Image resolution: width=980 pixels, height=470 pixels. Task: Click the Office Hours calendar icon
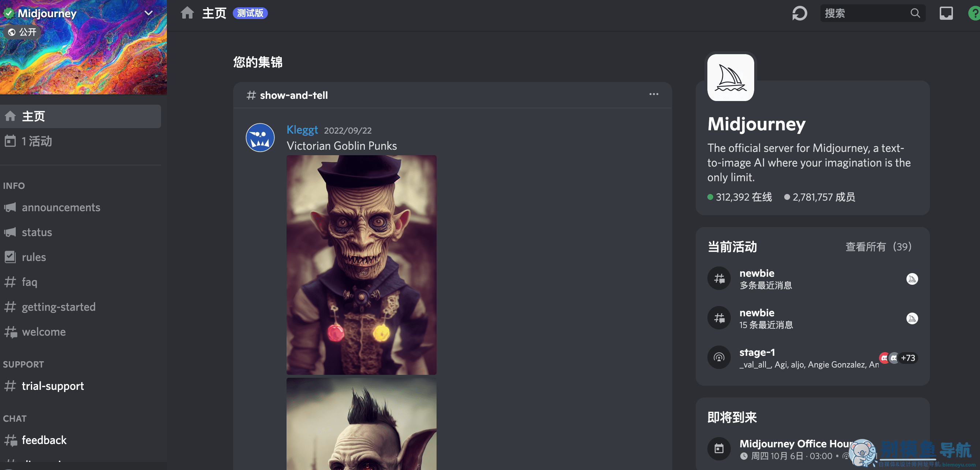click(719, 449)
